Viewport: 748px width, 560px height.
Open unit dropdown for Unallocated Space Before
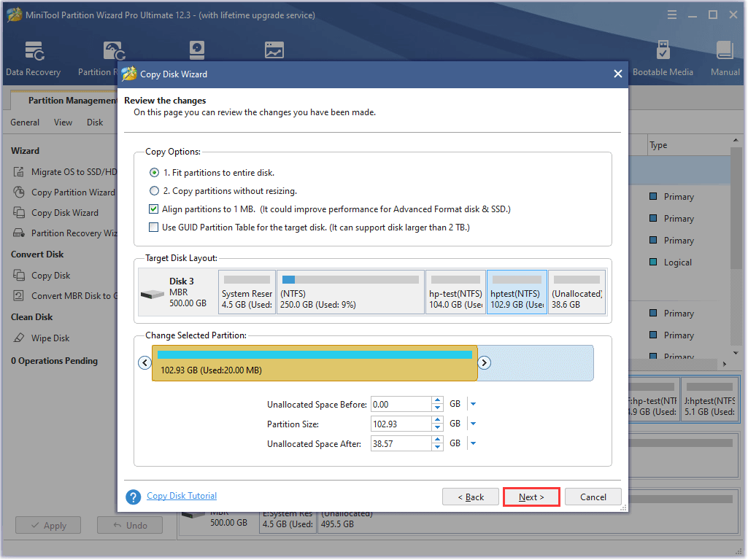473,404
